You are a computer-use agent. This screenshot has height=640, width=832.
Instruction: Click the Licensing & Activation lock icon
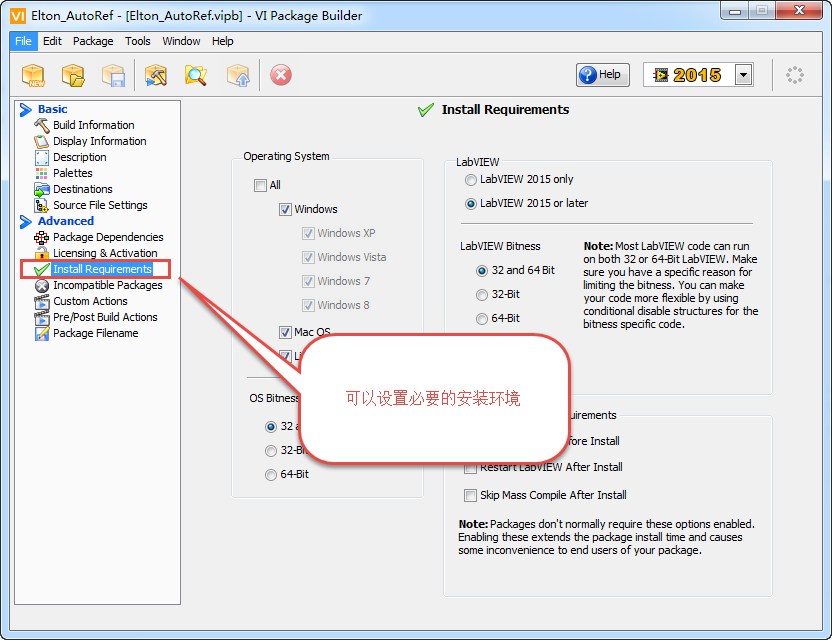tap(41, 253)
